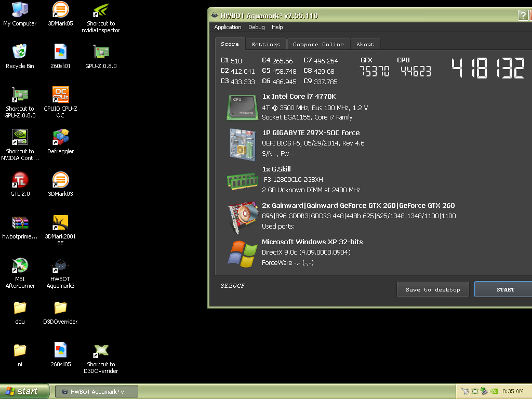Open the Application menu

coord(228,27)
